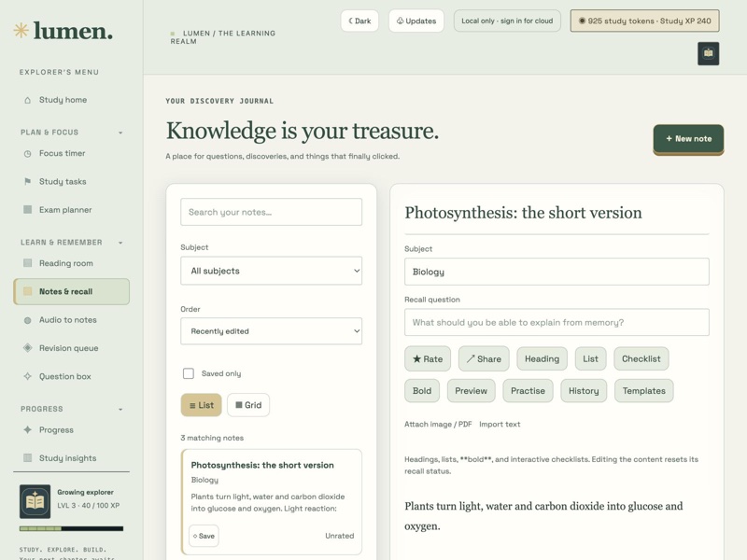747x560 pixels.
Task: Open note History
Action: (584, 390)
